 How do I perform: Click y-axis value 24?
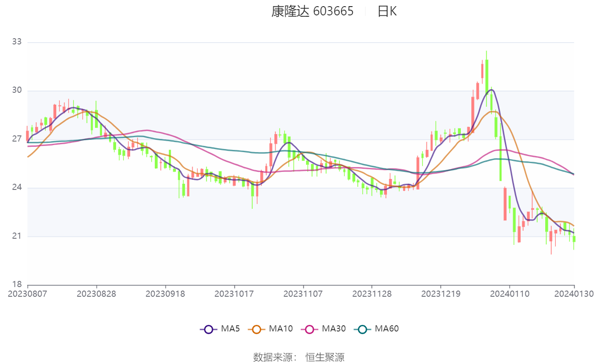[17, 188]
